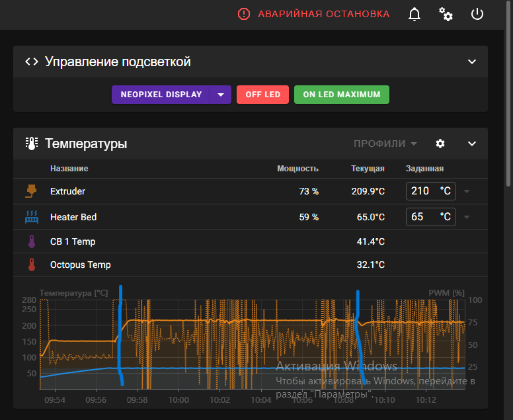
Task: Select the CB 1 Temp row name
Action: 73,241
